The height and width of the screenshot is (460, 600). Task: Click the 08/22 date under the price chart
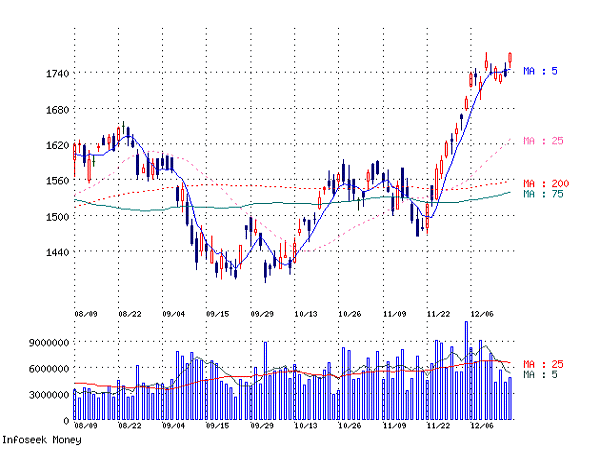point(130,314)
